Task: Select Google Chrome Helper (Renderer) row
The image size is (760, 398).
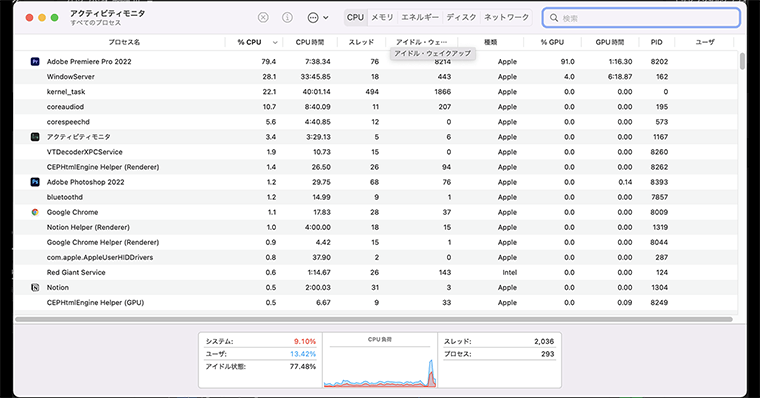Action: (x=376, y=242)
